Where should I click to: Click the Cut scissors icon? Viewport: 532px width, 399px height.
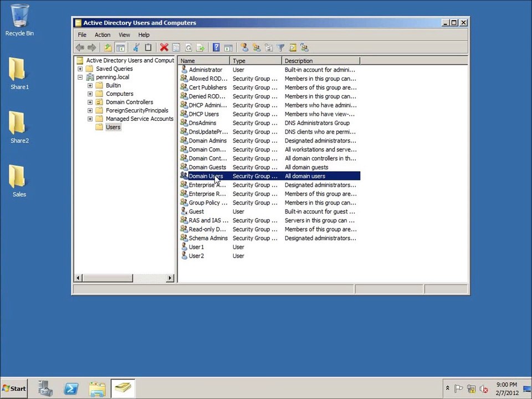click(136, 48)
